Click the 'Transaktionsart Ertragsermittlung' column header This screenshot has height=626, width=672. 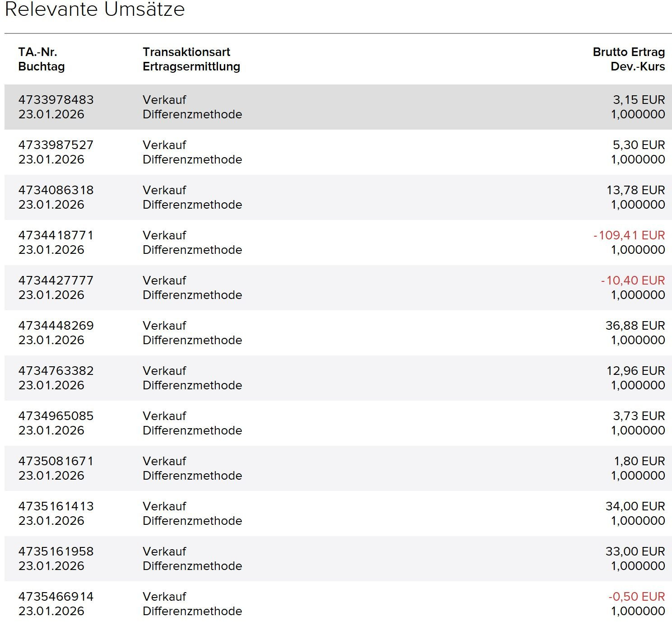(191, 59)
